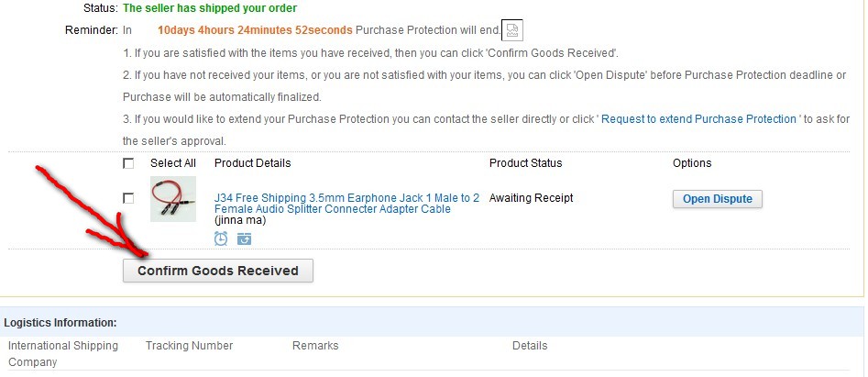Click the blue calendar-refresh icon under product
Screen dimensions: 868x377
click(x=244, y=238)
